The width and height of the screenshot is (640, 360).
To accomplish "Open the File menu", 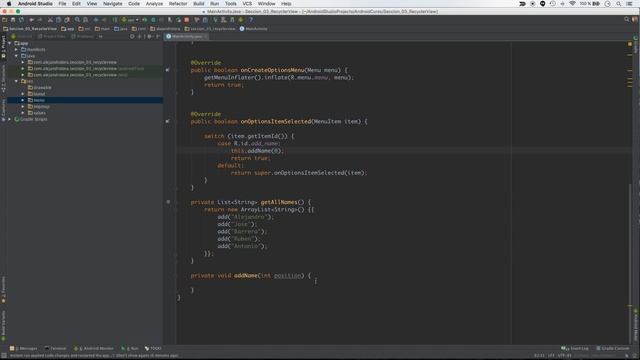I will coord(62,4).
